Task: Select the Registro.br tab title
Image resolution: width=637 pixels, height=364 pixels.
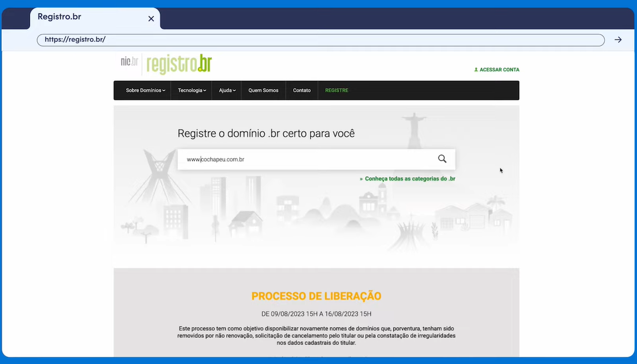Action: click(x=59, y=17)
